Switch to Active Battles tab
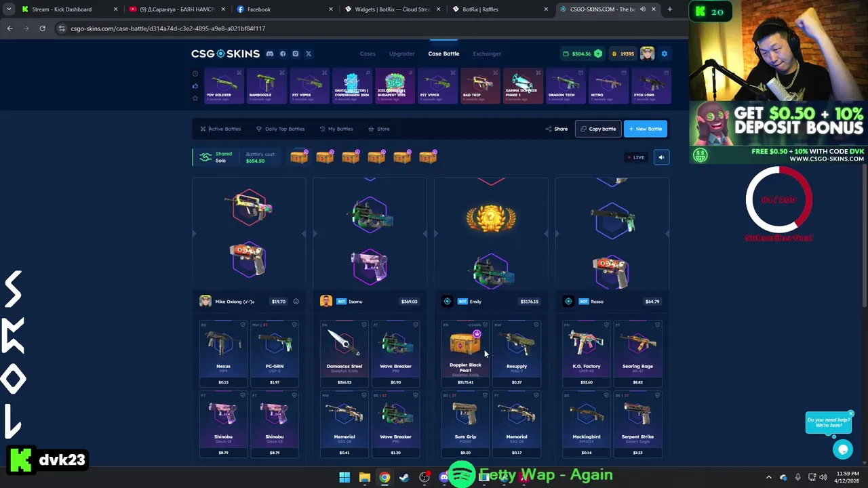The height and width of the screenshot is (488, 868). pyautogui.click(x=220, y=129)
